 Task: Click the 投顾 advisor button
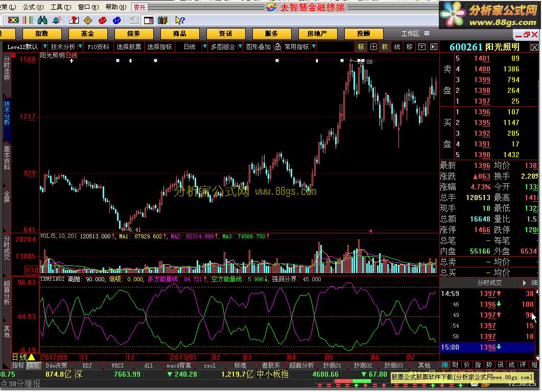coord(364,34)
